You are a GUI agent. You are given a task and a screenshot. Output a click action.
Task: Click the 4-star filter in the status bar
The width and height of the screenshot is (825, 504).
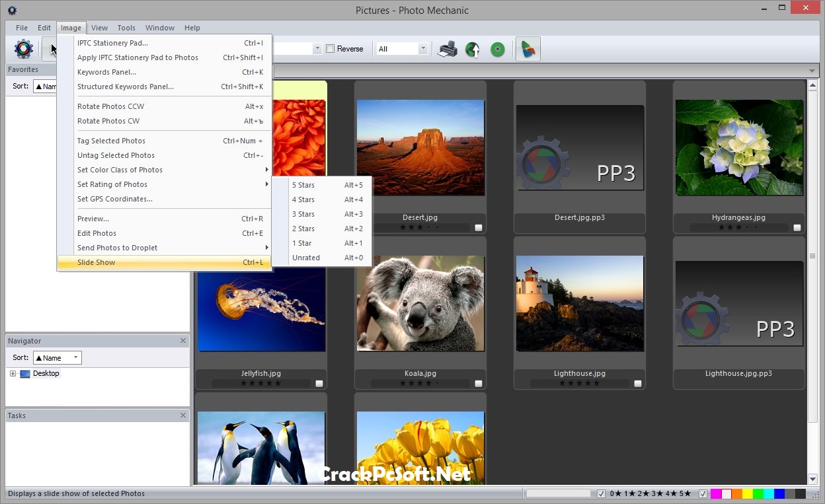tap(671, 493)
